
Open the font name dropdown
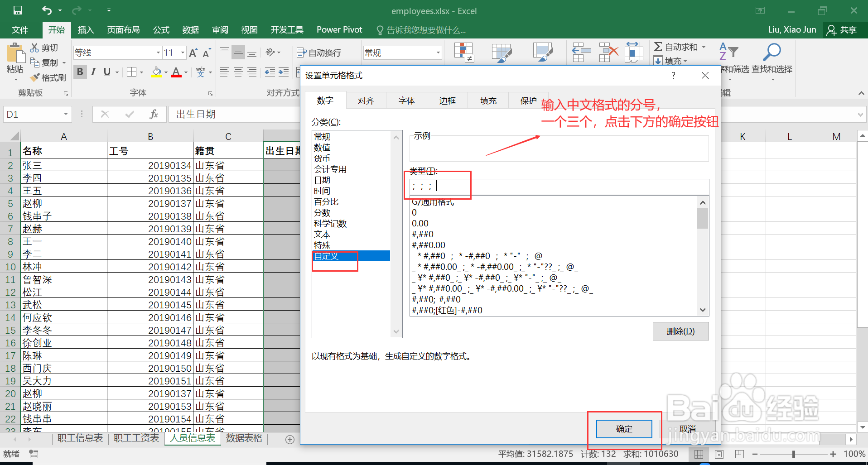click(x=158, y=52)
